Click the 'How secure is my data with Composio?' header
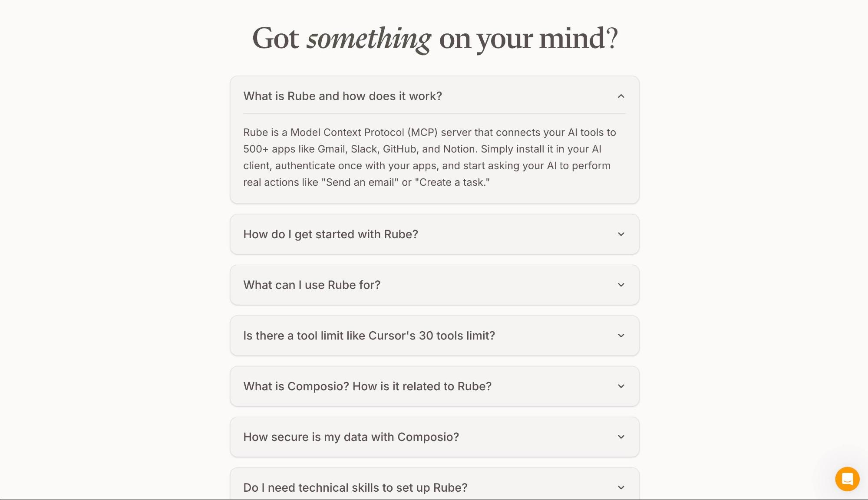The width and height of the screenshot is (868, 500). coord(351,437)
